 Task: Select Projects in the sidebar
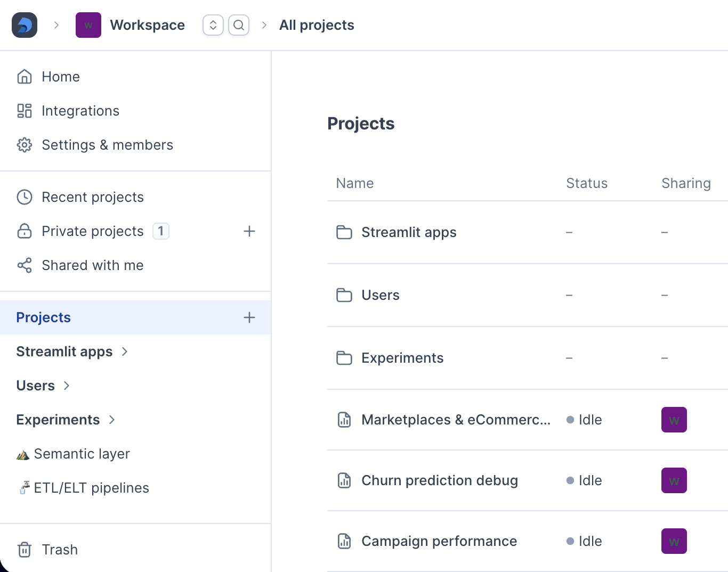135,317
